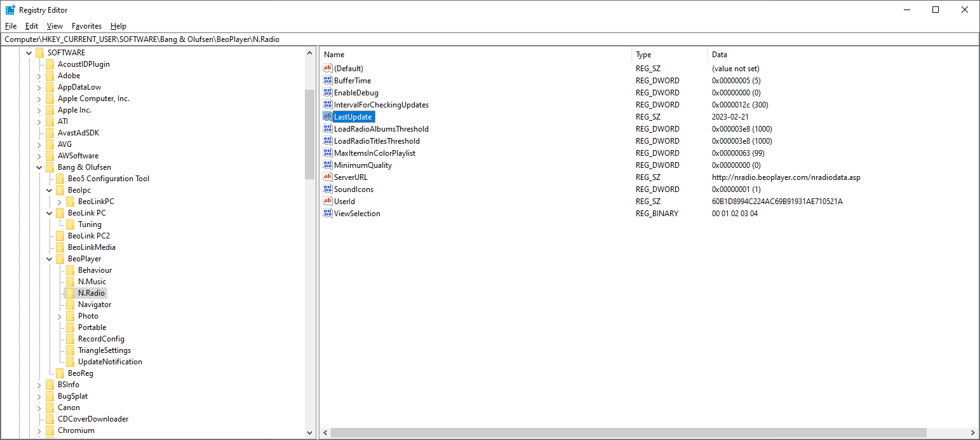Click the REG_BINARY type cell
The height and width of the screenshot is (440, 980).
(657, 214)
